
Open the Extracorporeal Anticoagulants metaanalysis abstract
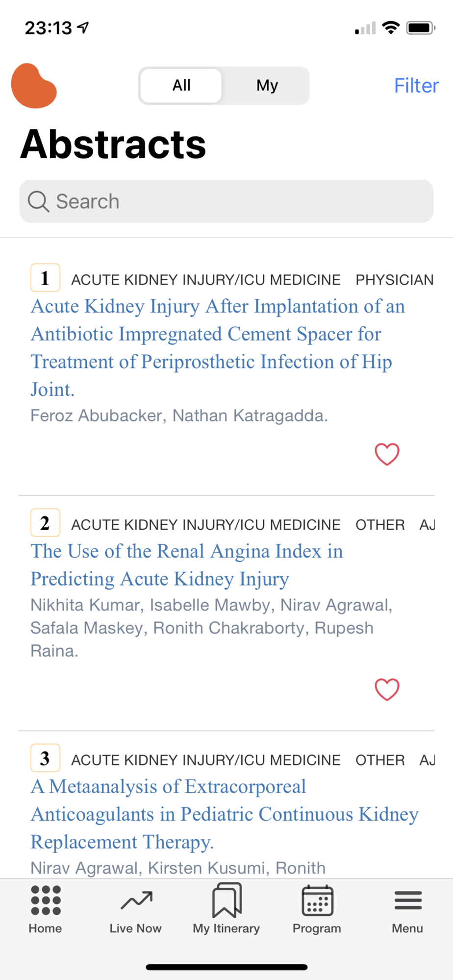tap(225, 814)
